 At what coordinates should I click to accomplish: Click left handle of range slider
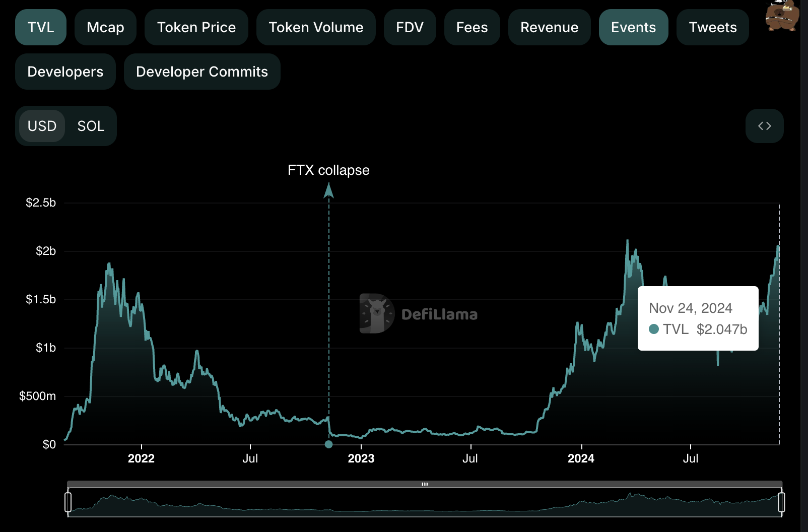(68, 502)
